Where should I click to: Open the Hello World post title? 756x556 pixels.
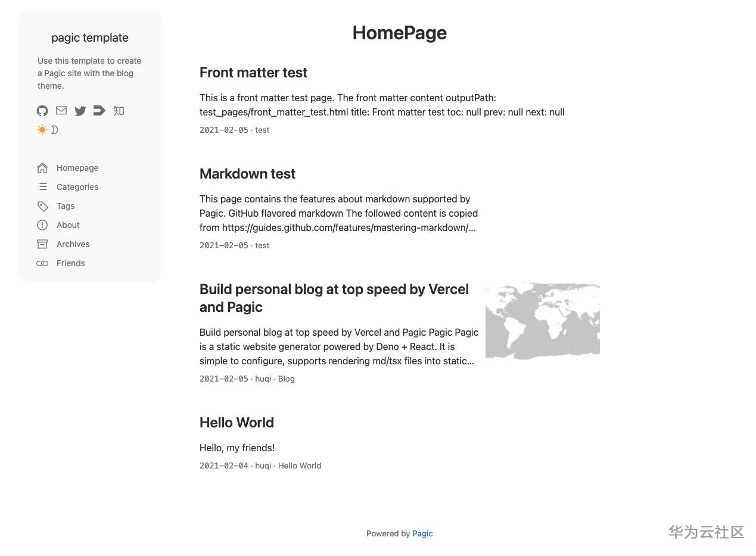pos(237,423)
